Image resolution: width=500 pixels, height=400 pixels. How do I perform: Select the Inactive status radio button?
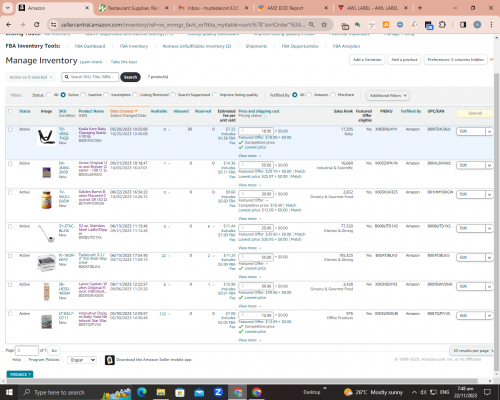point(83,95)
